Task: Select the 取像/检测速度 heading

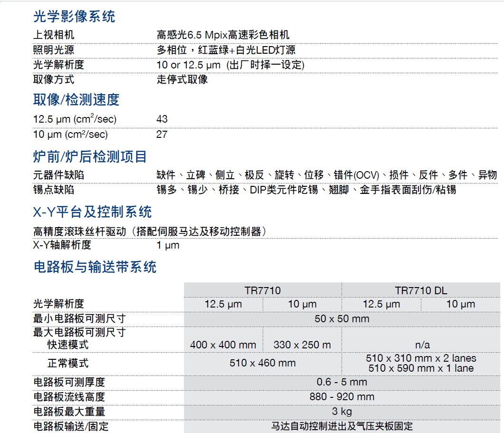Action: click(x=76, y=100)
